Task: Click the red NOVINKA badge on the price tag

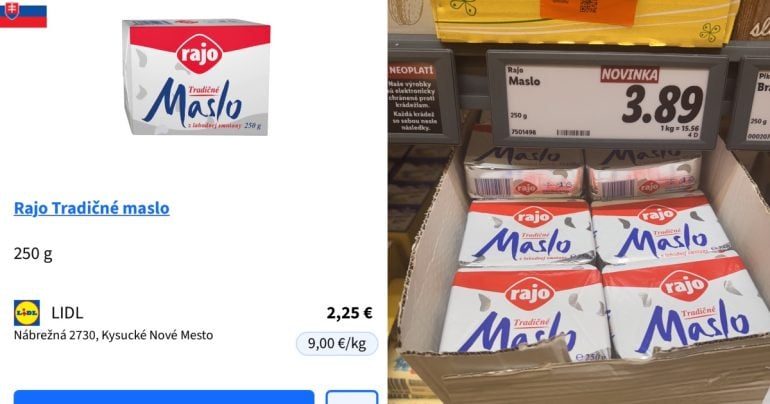Action: pos(630,75)
